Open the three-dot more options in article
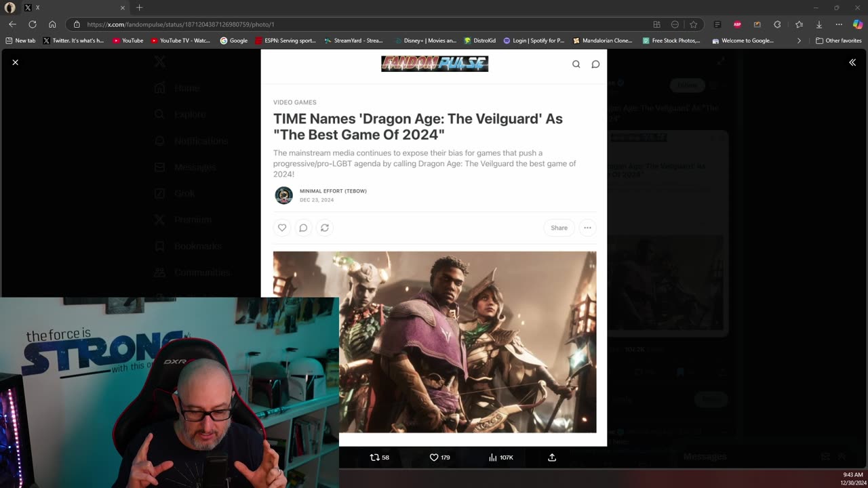868x488 pixels. [587, 228]
